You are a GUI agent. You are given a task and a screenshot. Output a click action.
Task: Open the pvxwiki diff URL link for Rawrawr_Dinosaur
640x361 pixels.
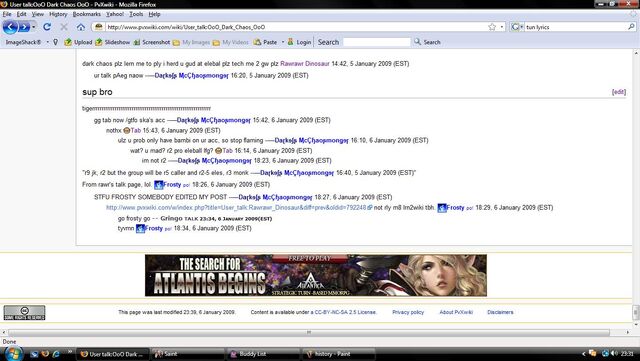tap(236, 207)
